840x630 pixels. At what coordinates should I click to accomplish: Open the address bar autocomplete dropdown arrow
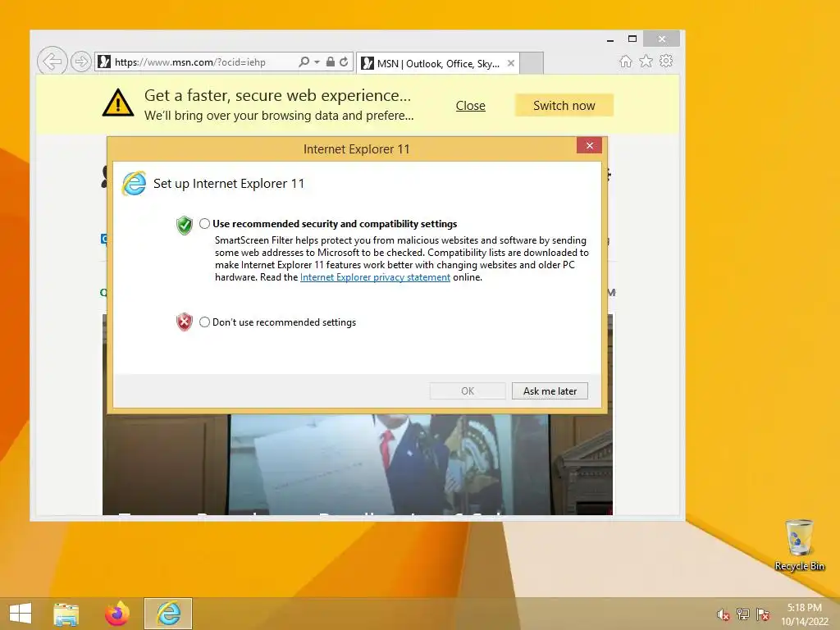[317, 62]
